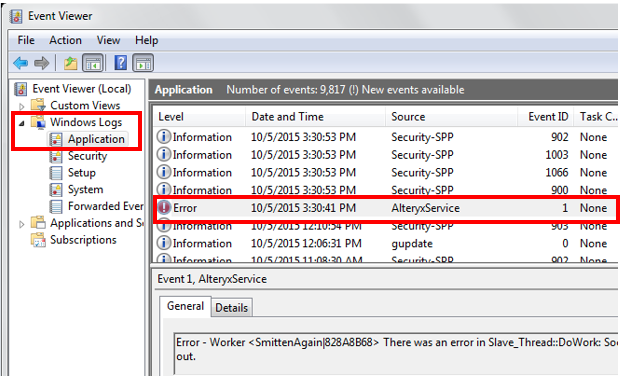This screenshot has width=621, height=380.
Task: Click Information icon in Event ID 1003 row
Action: (x=164, y=155)
